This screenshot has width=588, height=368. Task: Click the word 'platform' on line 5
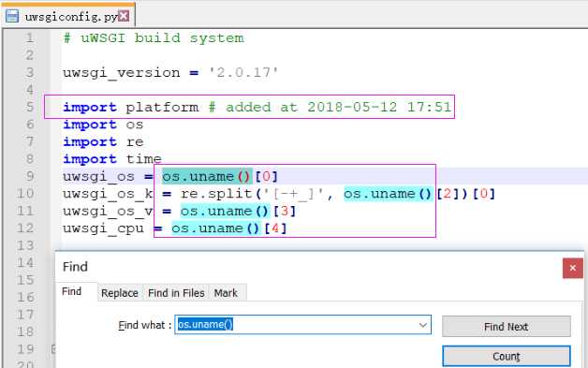coord(162,108)
